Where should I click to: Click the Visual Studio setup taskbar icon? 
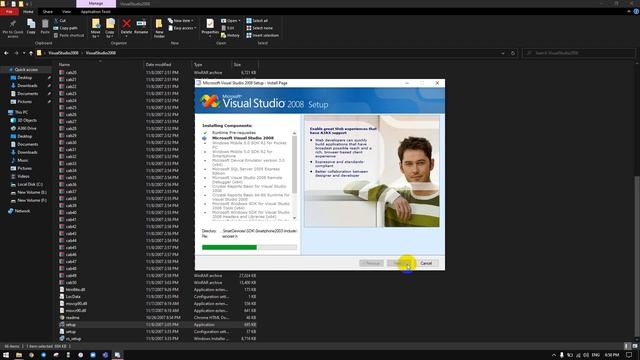(117, 355)
